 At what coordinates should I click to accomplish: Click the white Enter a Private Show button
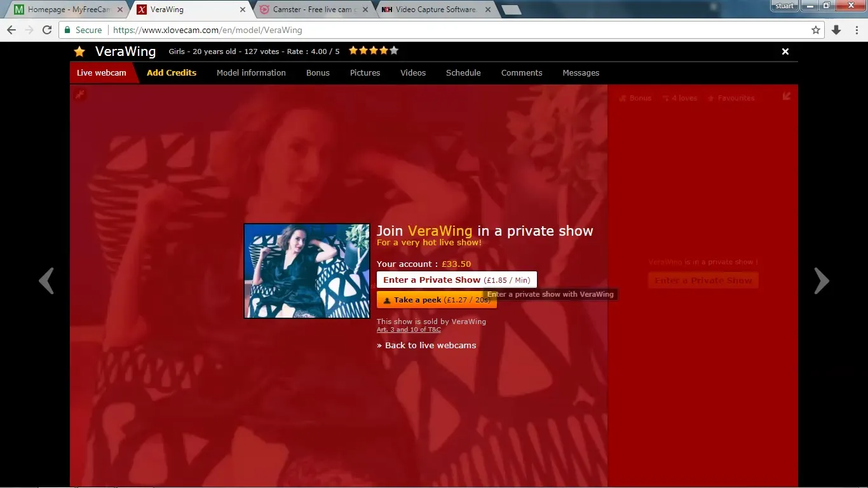coord(457,280)
